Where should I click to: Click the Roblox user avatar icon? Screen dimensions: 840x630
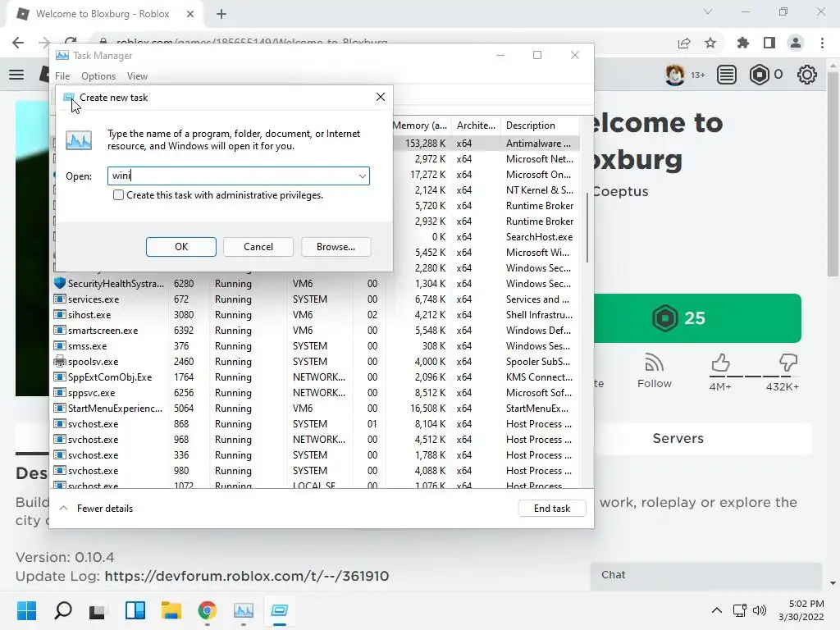[x=674, y=75]
